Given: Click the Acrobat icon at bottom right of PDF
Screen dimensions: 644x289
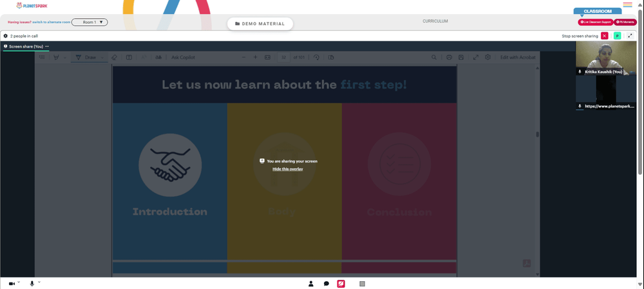Looking at the screenshot, I should click(527, 263).
